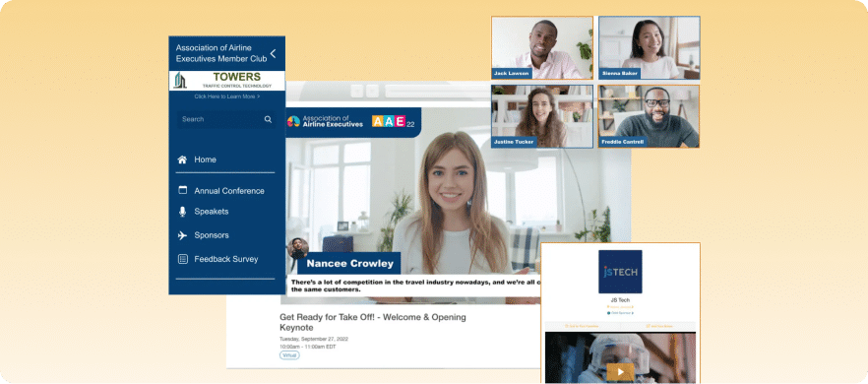Click the JS Tech logo tile

(x=620, y=272)
